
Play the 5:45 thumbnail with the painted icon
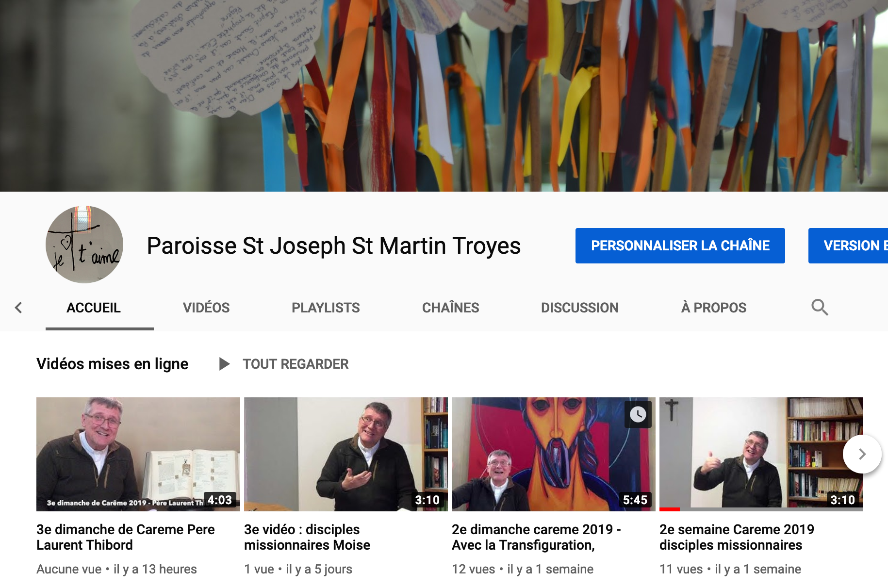coord(554,454)
